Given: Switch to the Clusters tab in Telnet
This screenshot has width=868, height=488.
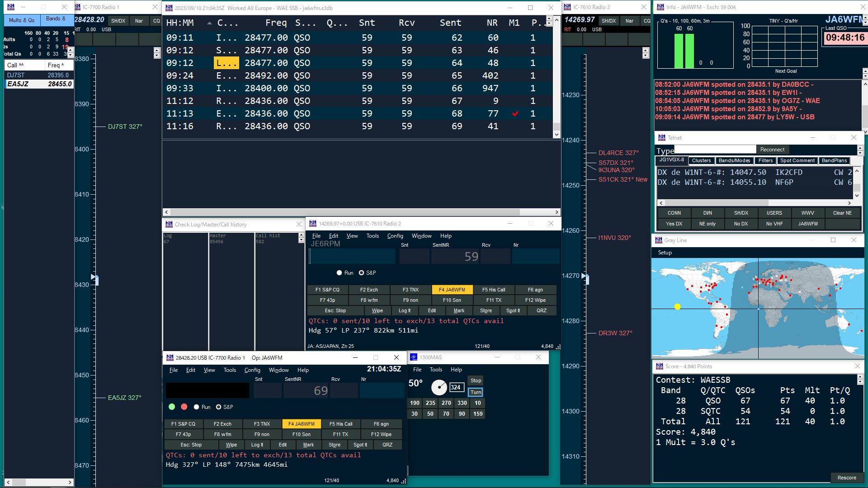Looking at the screenshot, I should 701,160.
